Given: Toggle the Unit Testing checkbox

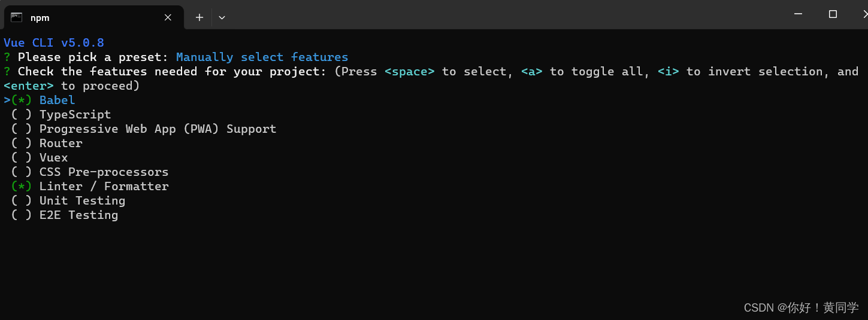Looking at the screenshot, I should click(22, 200).
